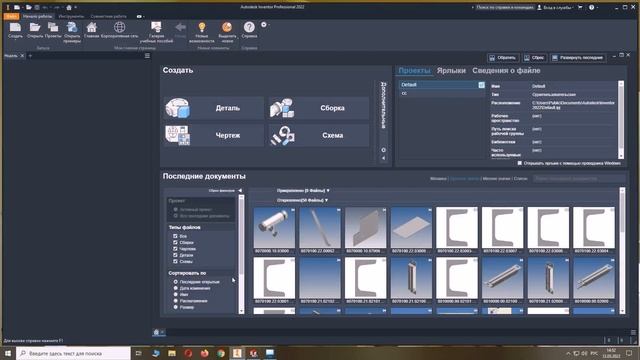Sort recent documents by Размер
The image size is (640, 360).
(x=176, y=307)
